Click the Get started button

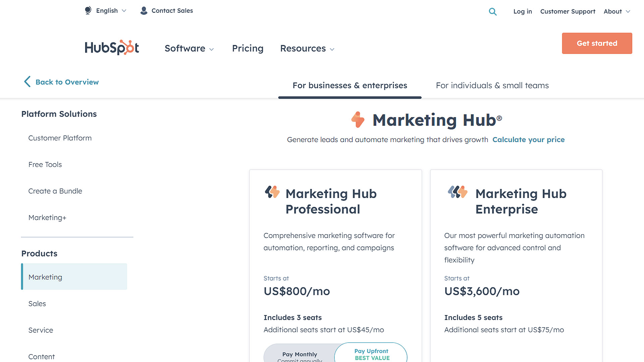tap(597, 43)
